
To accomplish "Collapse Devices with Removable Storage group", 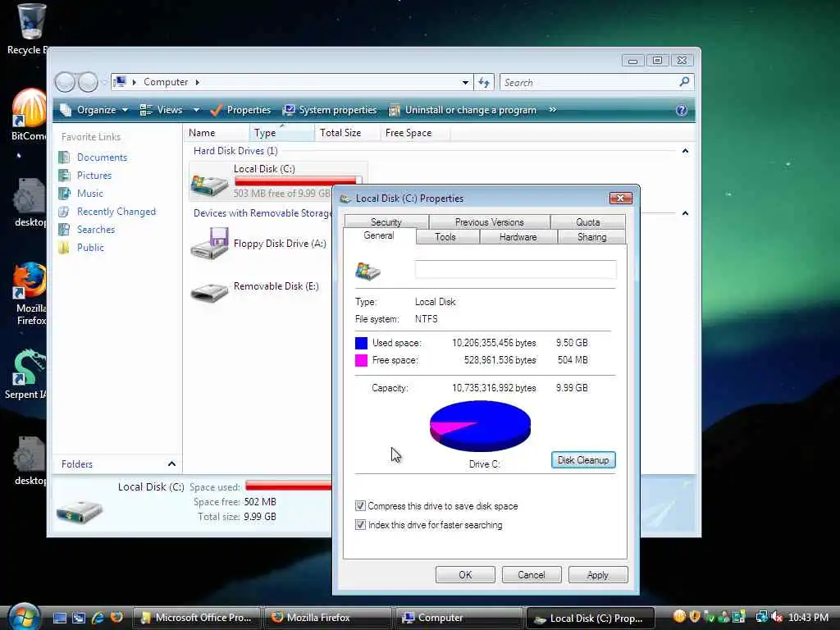I will [x=685, y=213].
